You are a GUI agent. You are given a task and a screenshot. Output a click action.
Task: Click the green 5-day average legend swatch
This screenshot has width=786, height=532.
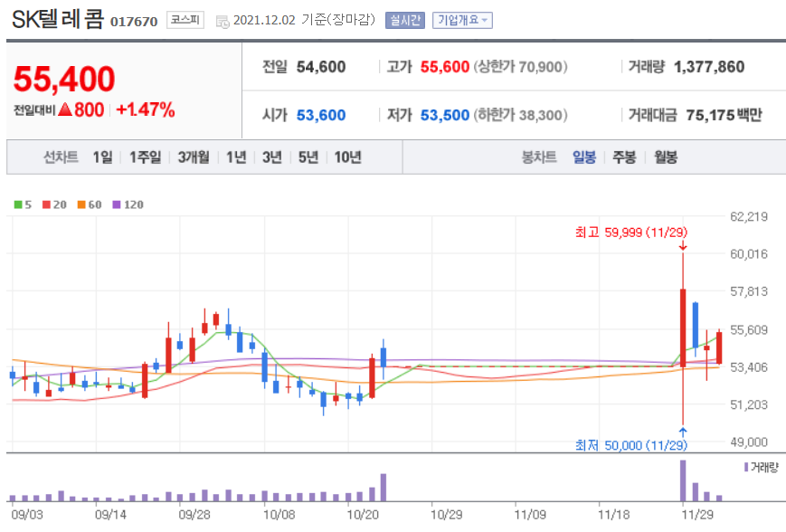[18, 204]
